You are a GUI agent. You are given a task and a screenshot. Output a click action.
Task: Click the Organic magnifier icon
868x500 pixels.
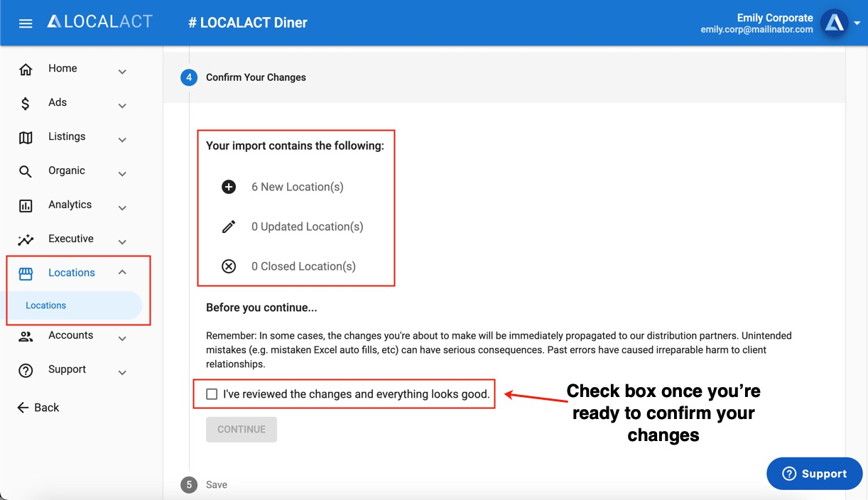pyautogui.click(x=26, y=171)
